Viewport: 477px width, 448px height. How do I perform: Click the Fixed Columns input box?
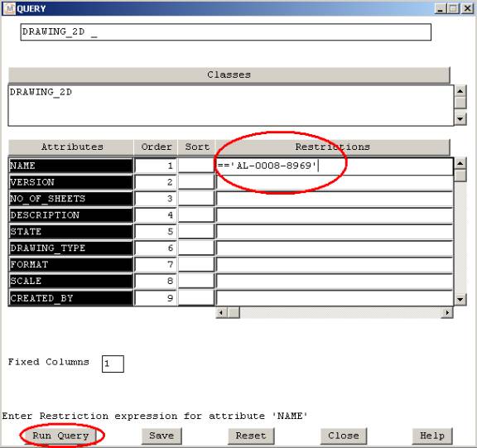pyautogui.click(x=113, y=364)
